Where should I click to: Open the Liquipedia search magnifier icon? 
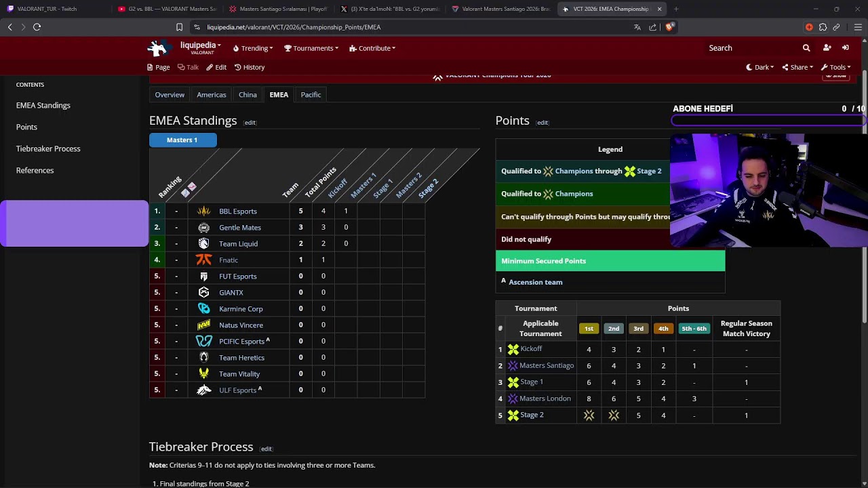(806, 48)
